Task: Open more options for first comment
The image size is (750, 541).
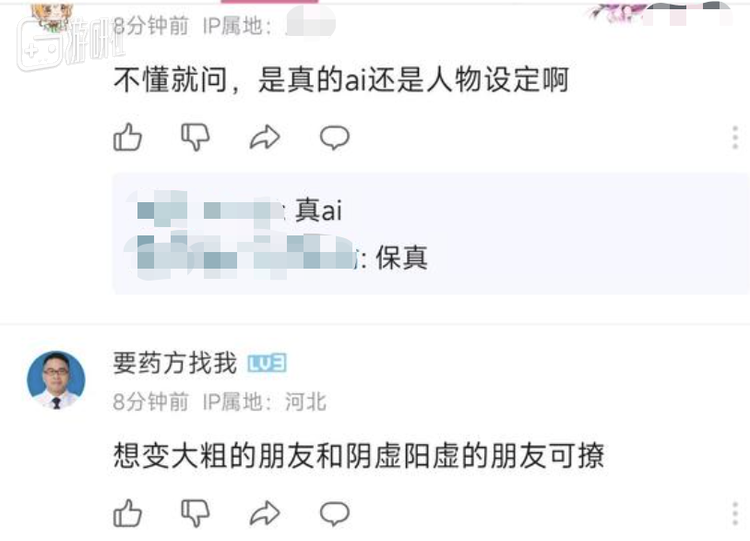Action: [735, 138]
